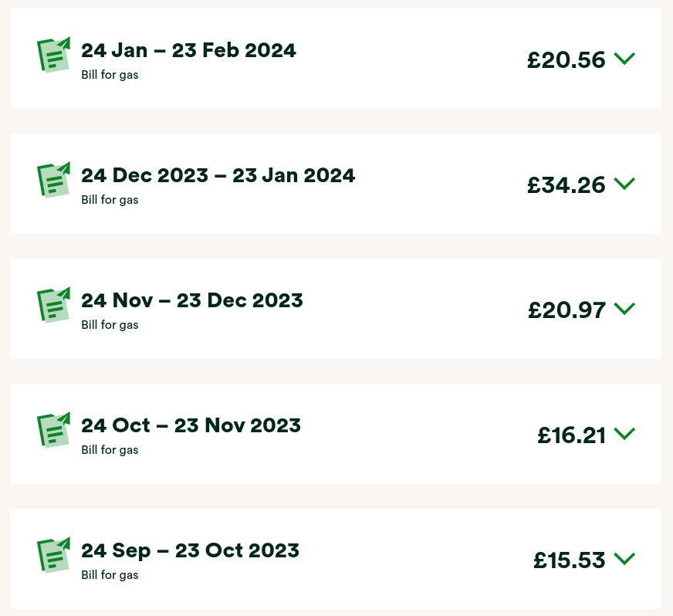Image resolution: width=673 pixels, height=616 pixels.
Task: Expand the £34.26 bill chevron
Action: (624, 184)
